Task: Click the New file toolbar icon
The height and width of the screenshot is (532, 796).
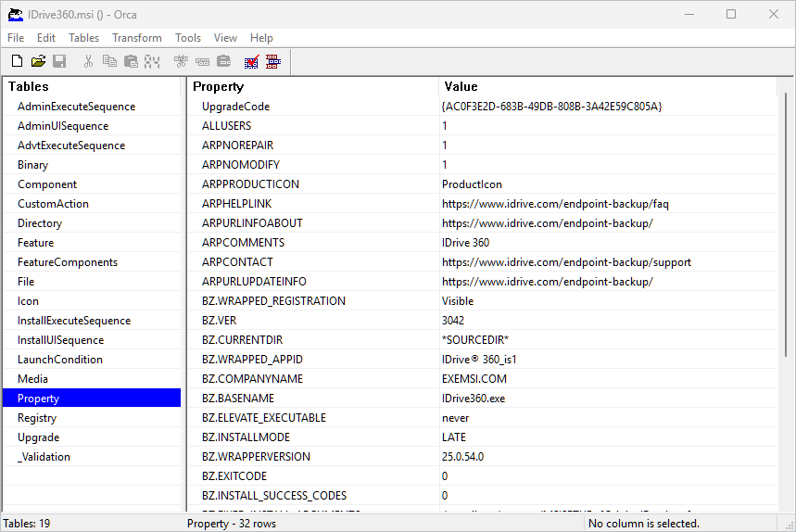Action: point(17,62)
